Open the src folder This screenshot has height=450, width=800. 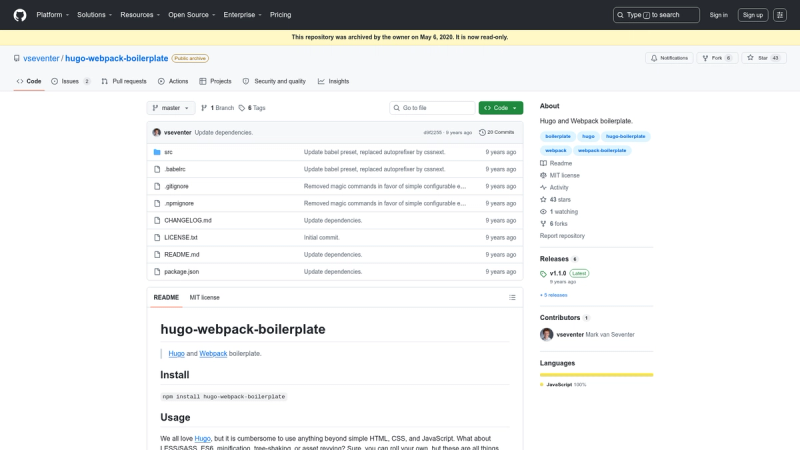(x=168, y=152)
